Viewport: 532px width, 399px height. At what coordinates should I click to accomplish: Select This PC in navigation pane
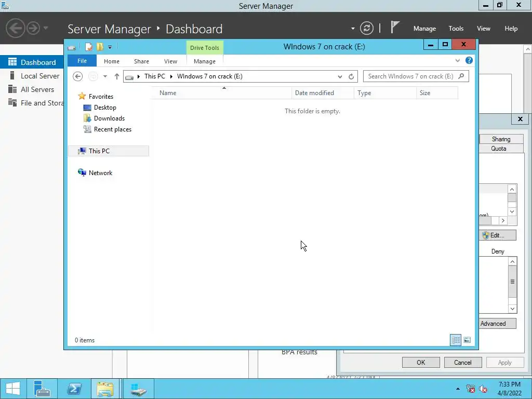[x=109, y=151]
